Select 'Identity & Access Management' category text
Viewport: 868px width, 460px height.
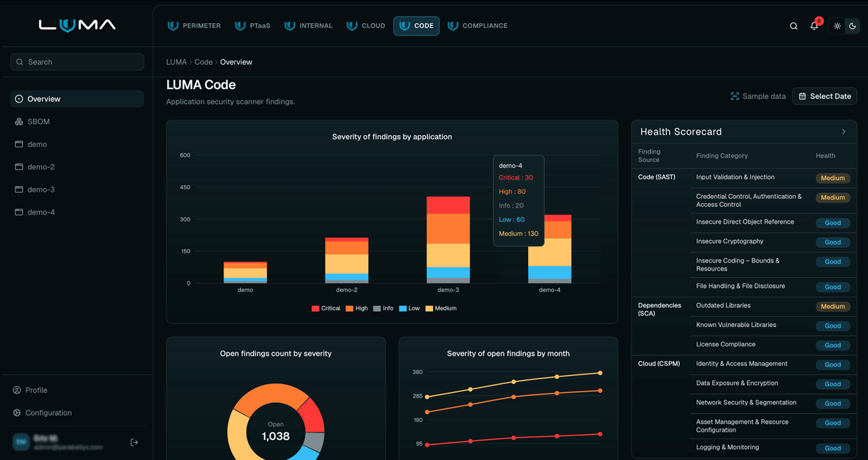point(741,364)
